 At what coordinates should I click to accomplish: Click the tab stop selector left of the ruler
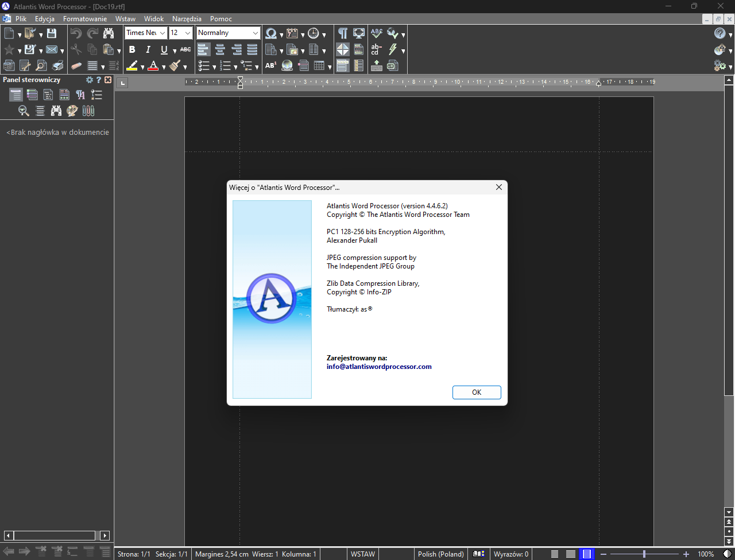122,83
